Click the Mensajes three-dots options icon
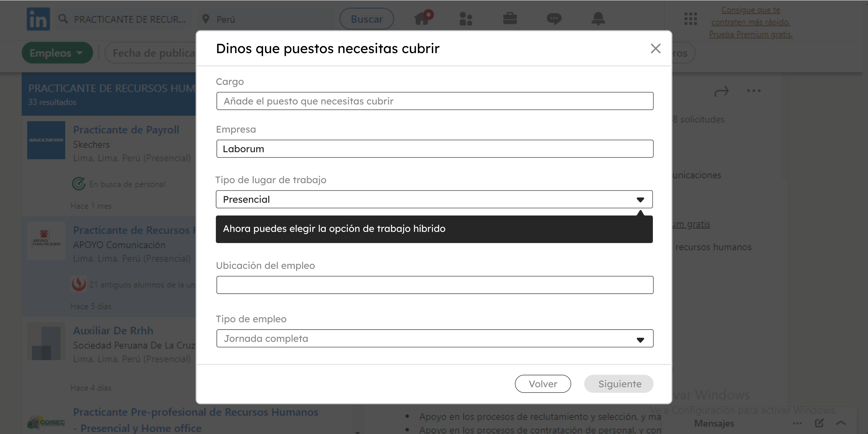The height and width of the screenshot is (434, 868). pyautogui.click(x=797, y=423)
